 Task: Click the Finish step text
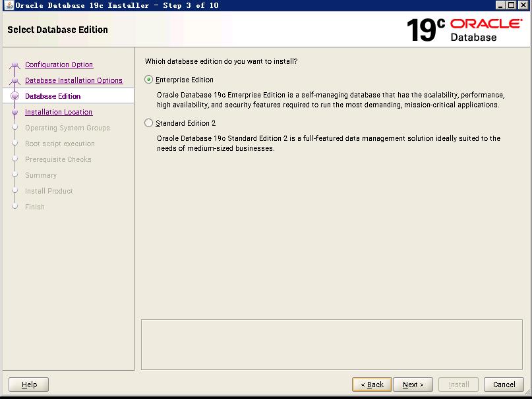click(x=34, y=207)
